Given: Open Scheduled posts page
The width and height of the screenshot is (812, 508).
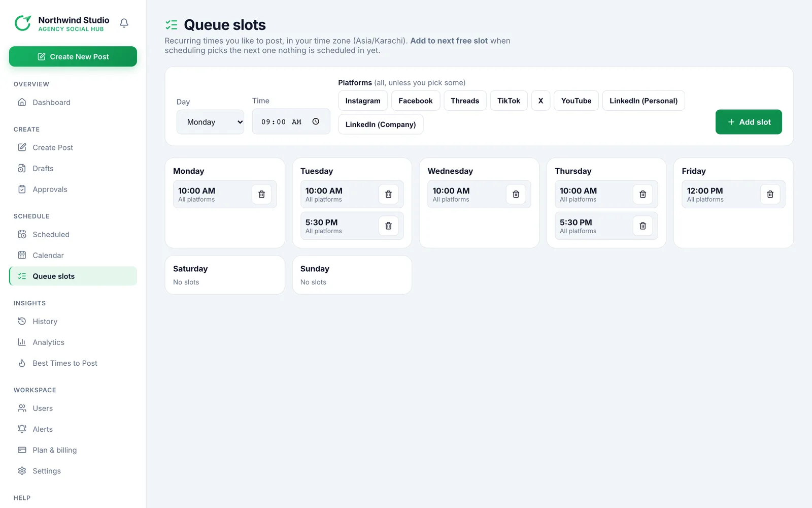Looking at the screenshot, I should click(73, 234).
